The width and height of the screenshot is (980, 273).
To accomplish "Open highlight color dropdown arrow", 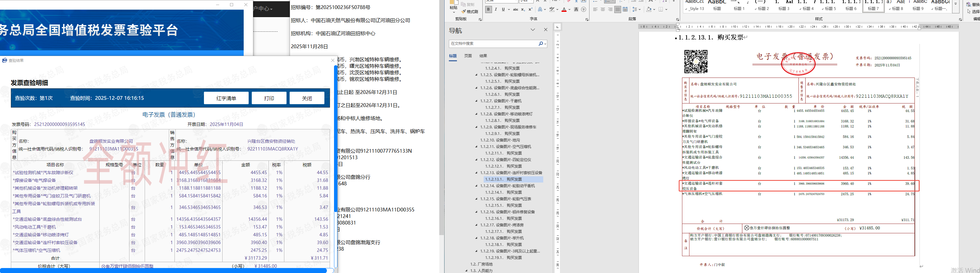I will point(557,10).
